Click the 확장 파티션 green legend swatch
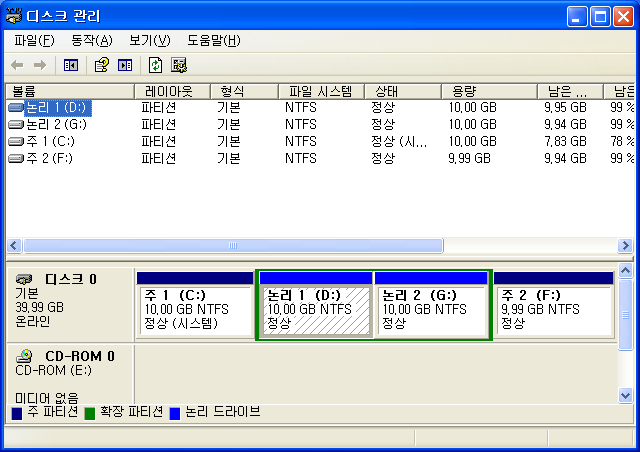640x452 pixels. [x=89, y=413]
